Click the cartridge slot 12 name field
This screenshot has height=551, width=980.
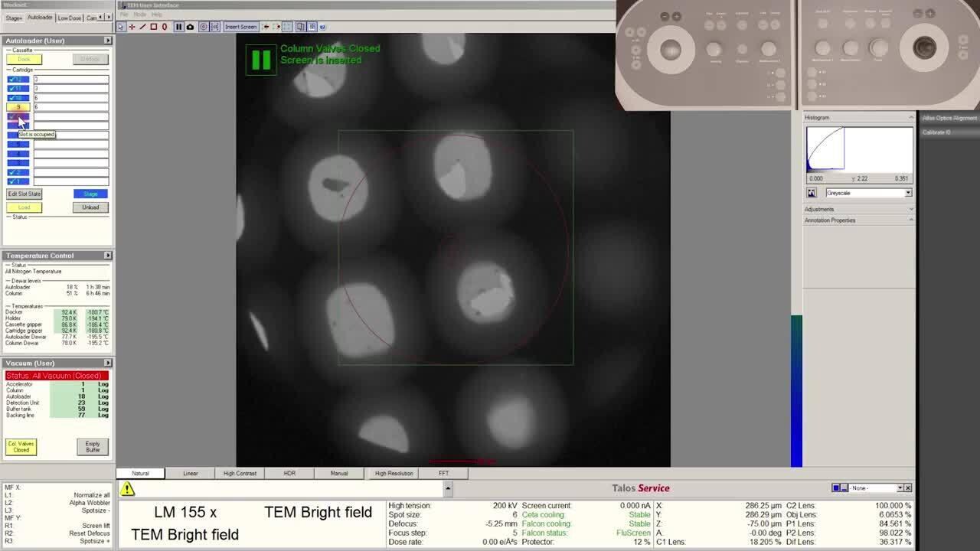70,79
